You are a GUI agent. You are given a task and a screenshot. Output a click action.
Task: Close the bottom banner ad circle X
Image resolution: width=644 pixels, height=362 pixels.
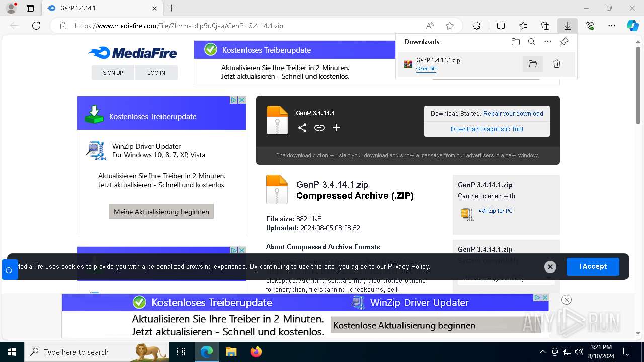point(567,300)
